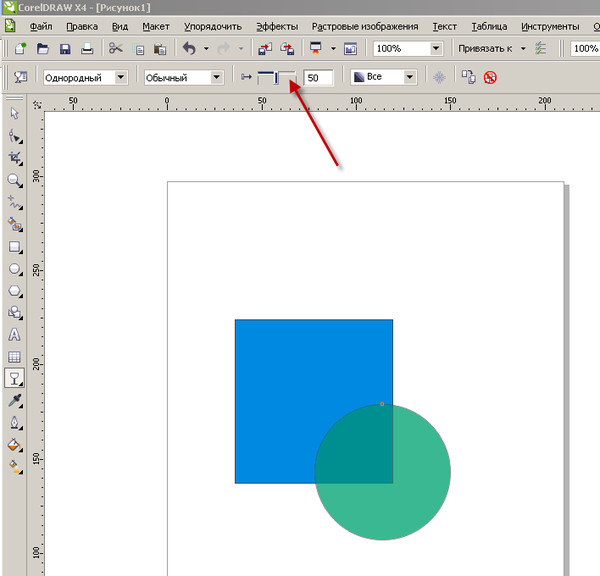Viewport: 600px width, 576px height.
Task: Open the snap options icon beside Привязать к
Action: pos(540,49)
